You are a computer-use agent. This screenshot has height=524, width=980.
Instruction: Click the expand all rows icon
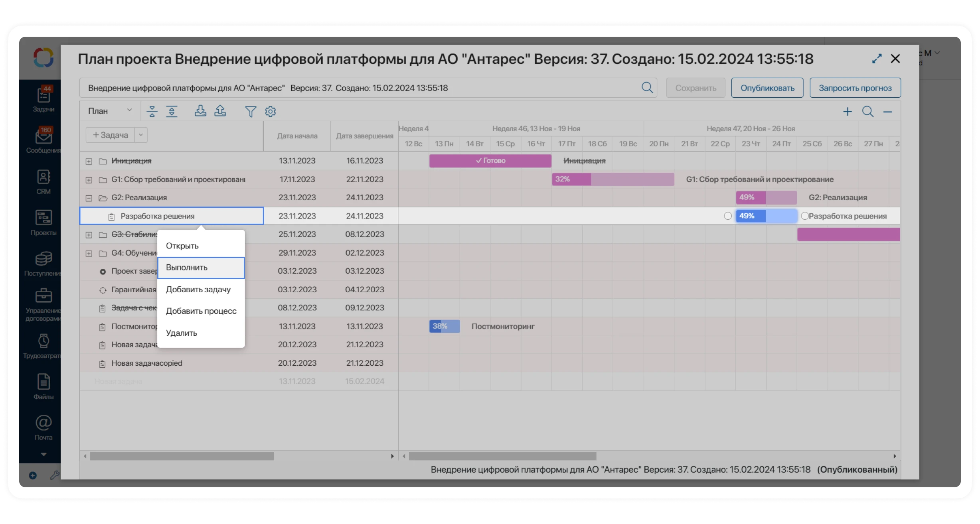[x=172, y=111]
